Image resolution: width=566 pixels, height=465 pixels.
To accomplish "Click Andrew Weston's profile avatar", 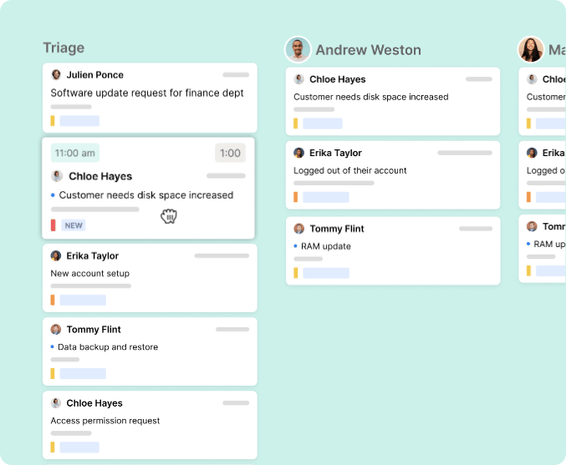I will click(x=298, y=49).
